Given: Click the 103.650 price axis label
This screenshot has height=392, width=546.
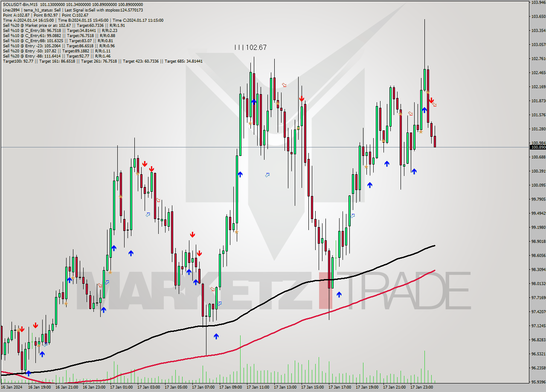Looking at the screenshot, I should tap(538, 16).
